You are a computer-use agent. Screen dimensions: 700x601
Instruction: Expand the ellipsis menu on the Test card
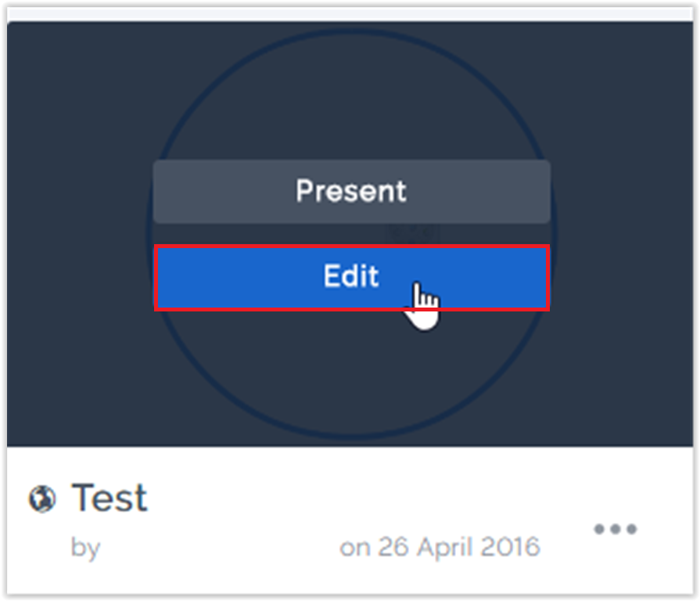615,530
